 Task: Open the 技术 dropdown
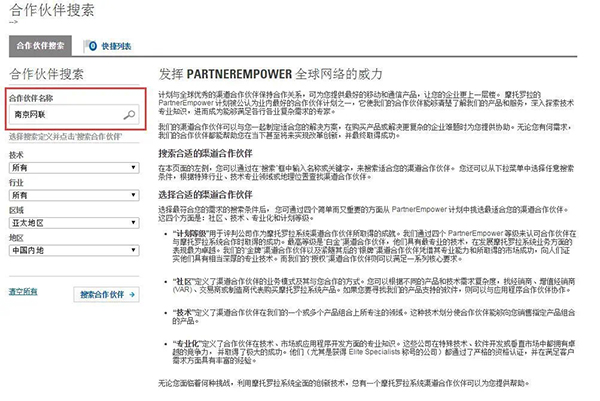tap(73, 168)
